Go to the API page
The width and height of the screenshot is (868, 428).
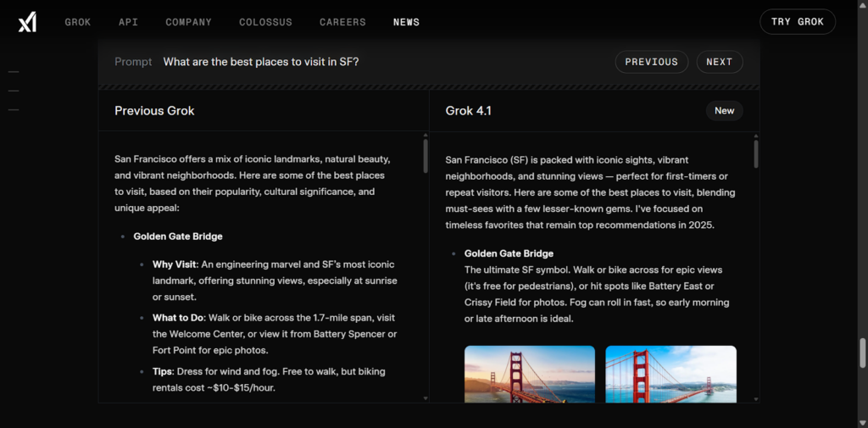click(x=128, y=22)
